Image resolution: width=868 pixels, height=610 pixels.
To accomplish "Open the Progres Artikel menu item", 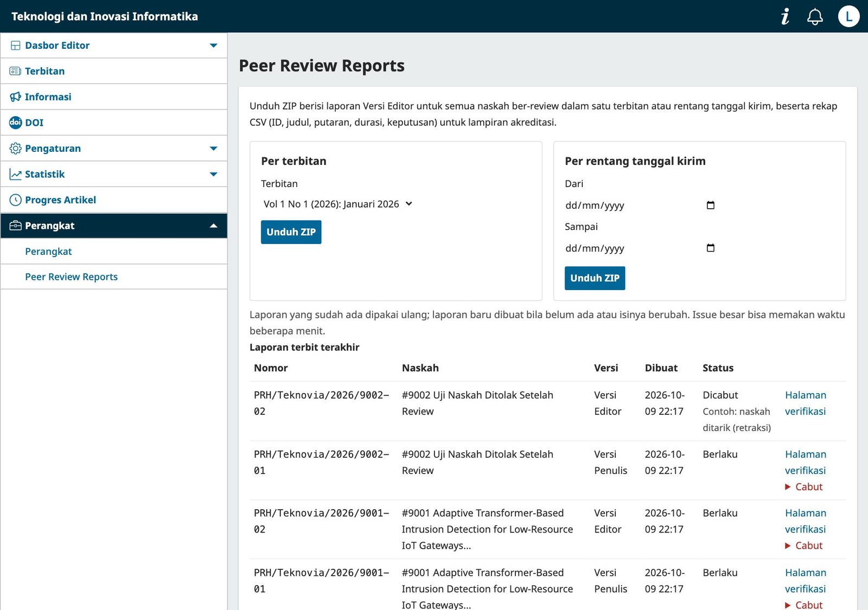I will click(114, 200).
